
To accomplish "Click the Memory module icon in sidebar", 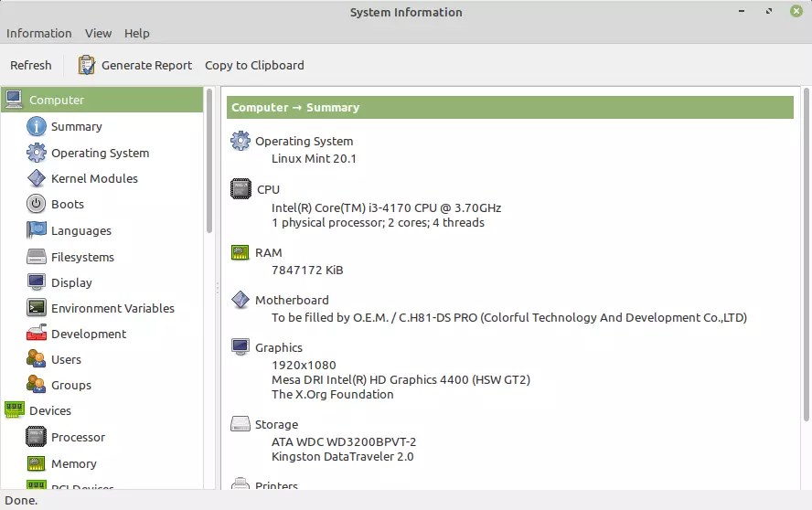I will (37, 462).
